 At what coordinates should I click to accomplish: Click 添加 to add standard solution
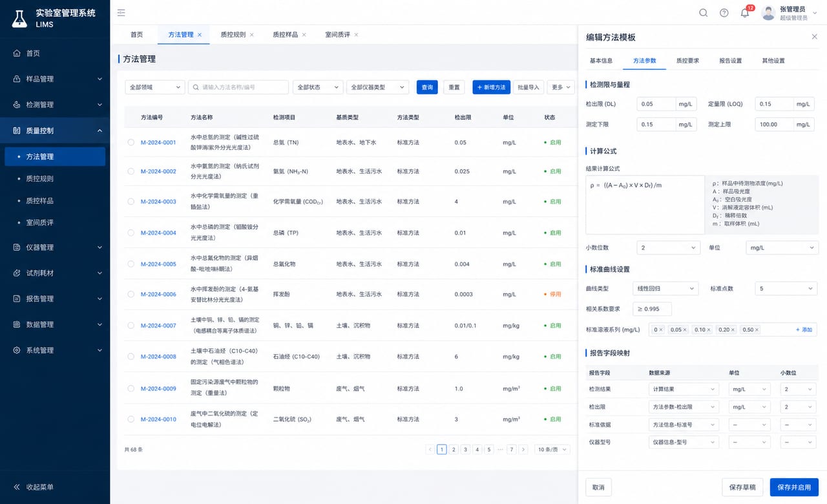pyautogui.click(x=804, y=330)
